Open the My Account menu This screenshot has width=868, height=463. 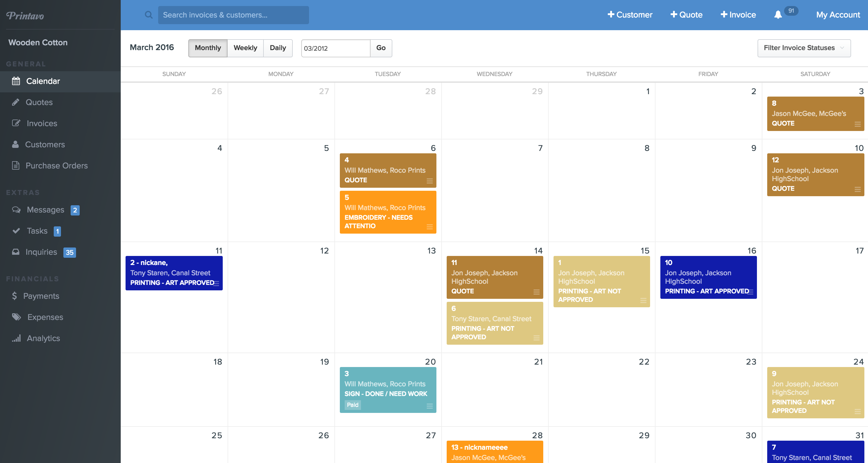[838, 15]
